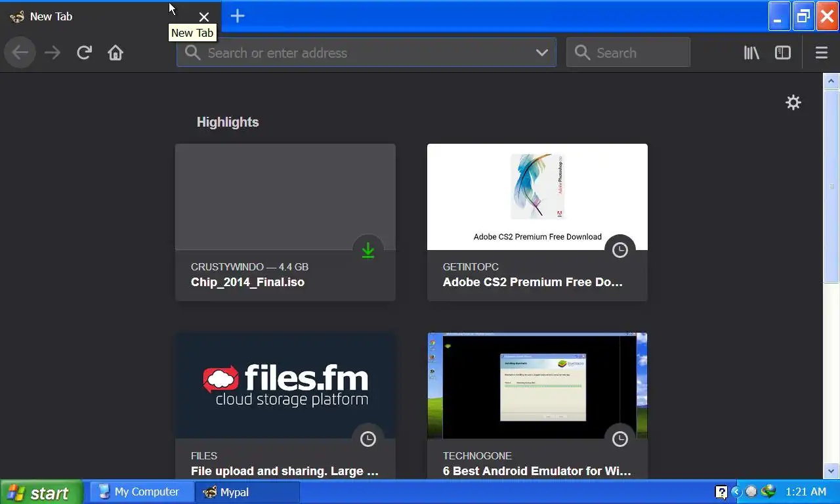Focus the Search or enter address field

pos(366,52)
